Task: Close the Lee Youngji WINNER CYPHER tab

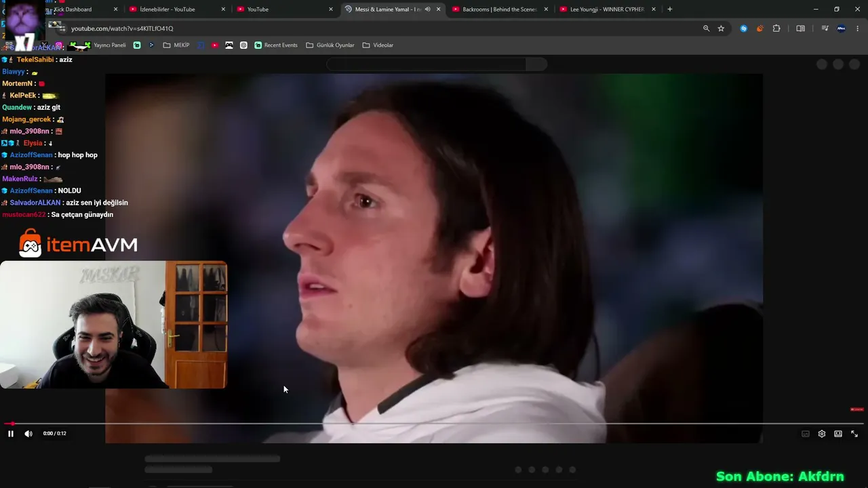Action: (654, 9)
